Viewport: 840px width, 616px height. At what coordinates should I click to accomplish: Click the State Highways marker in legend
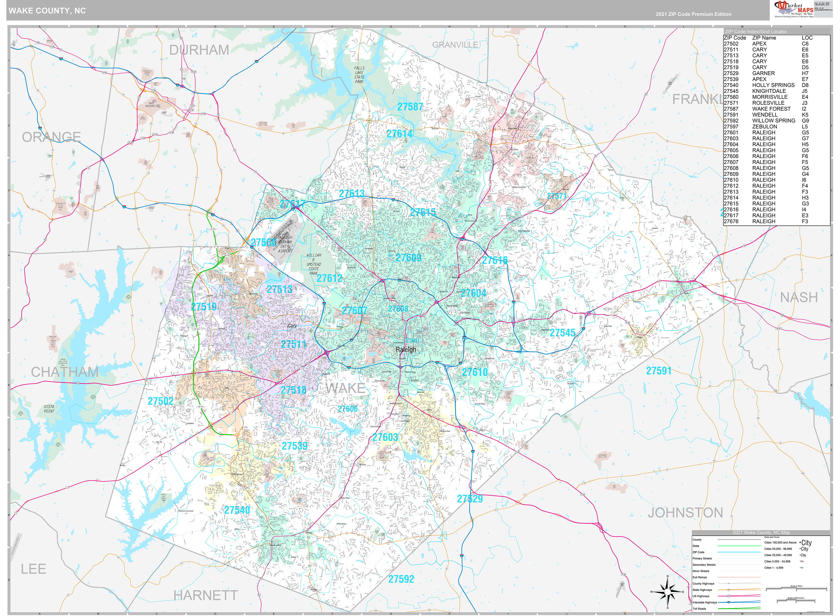click(x=729, y=590)
